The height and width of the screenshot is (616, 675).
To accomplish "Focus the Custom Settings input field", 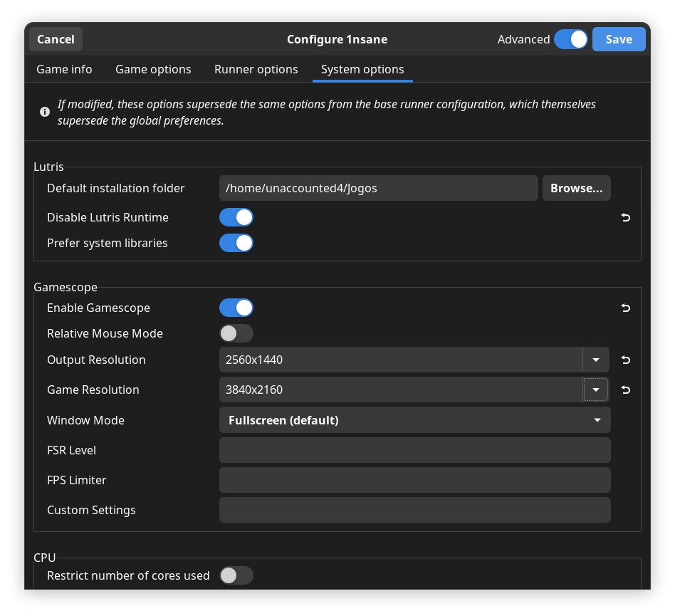I will (415, 510).
